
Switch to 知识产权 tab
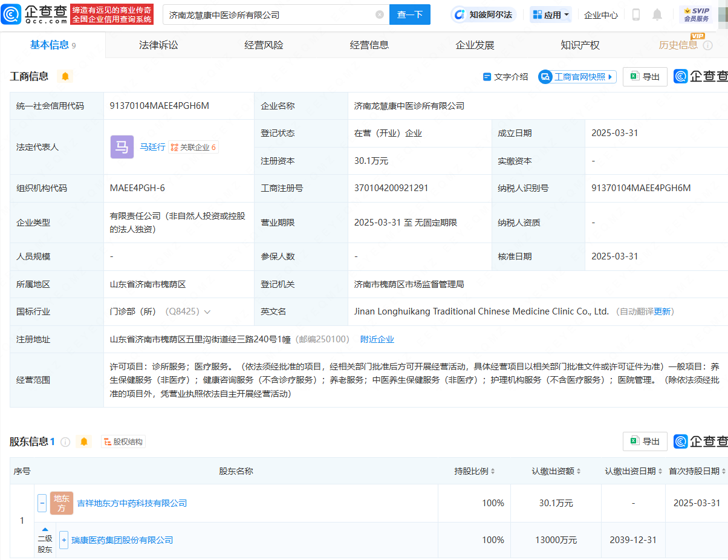[x=580, y=45]
